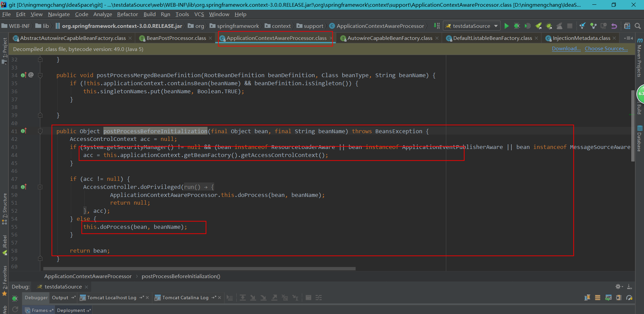Update project via the blue VCS arrow icon
The height and width of the screenshot is (314, 644).
coord(583,25)
